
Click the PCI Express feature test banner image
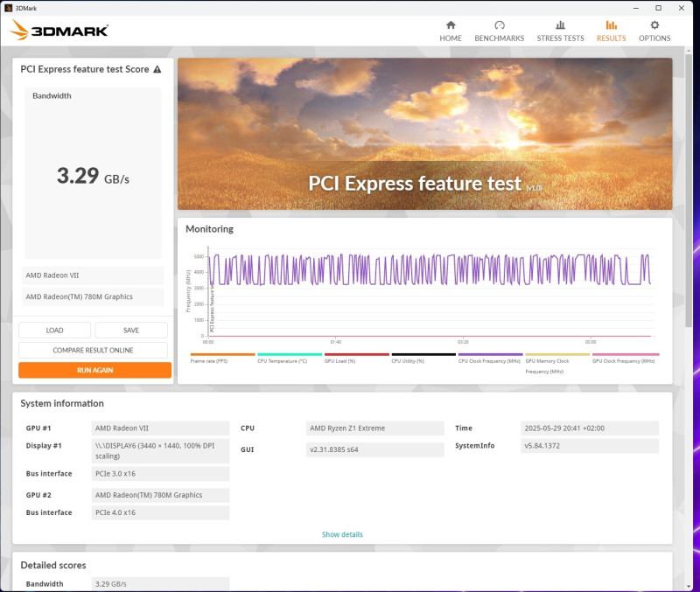point(425,134)
